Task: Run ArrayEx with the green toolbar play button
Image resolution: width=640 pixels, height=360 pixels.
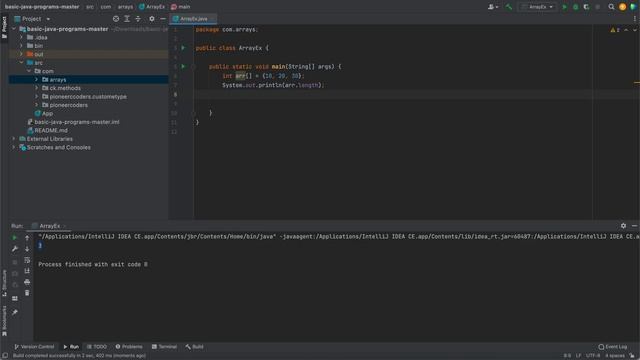Action: point(564,7)
